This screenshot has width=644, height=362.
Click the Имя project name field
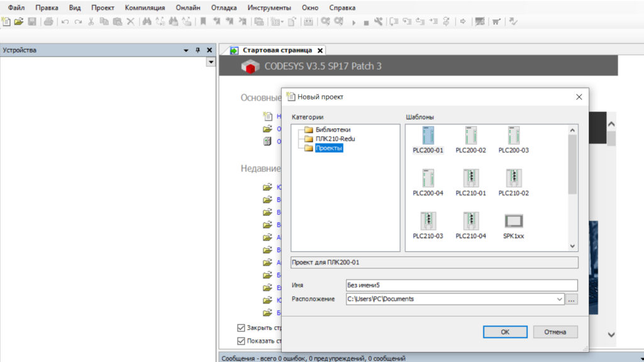[x=461, y=285]
